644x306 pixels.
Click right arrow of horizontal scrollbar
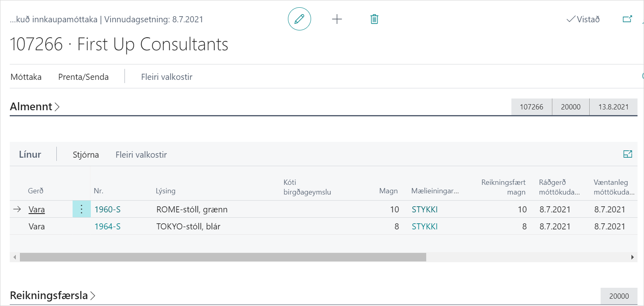coord(632,257)
